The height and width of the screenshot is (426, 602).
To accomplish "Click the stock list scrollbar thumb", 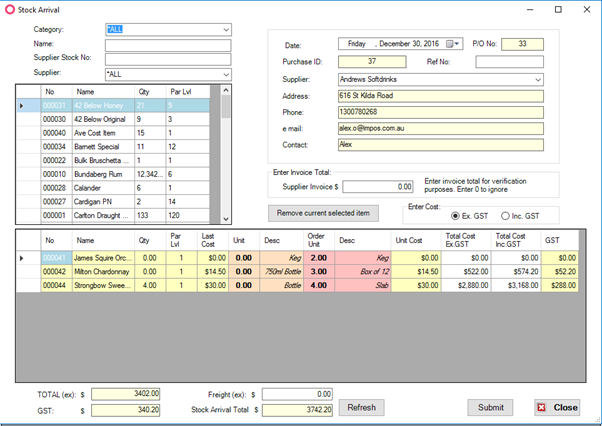I will (x=226, y=107).
